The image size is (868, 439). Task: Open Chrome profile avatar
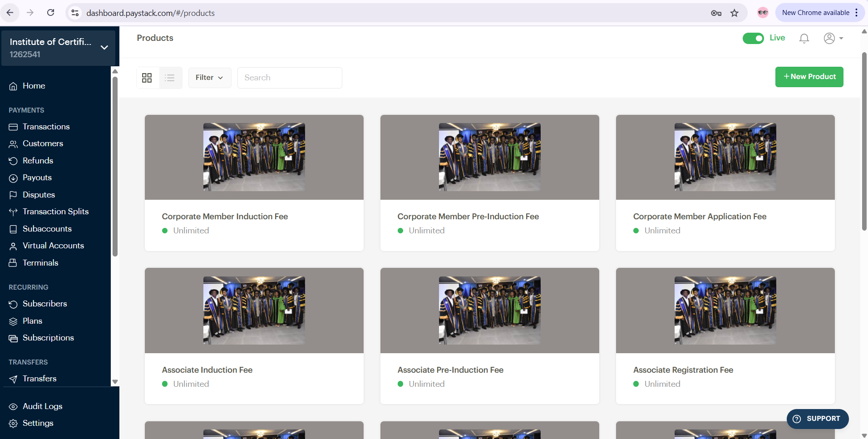pyautogui.click(x=763, y=13)
